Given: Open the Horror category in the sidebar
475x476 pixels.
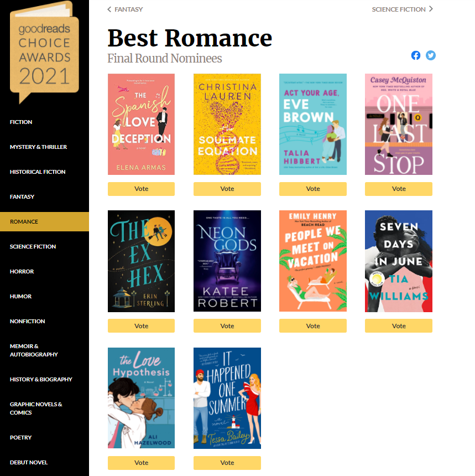Looking at the screenshot, I should 22,271.
